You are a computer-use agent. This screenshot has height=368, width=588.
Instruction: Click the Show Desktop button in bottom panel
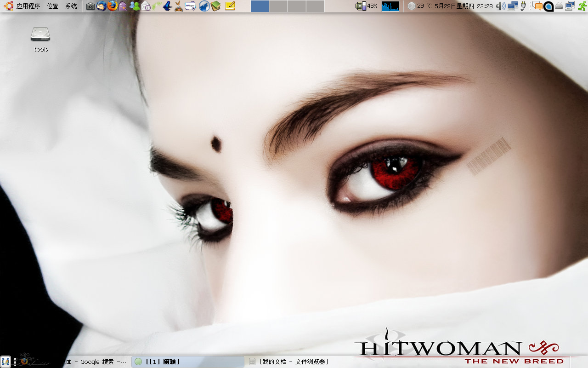[6, 362]
